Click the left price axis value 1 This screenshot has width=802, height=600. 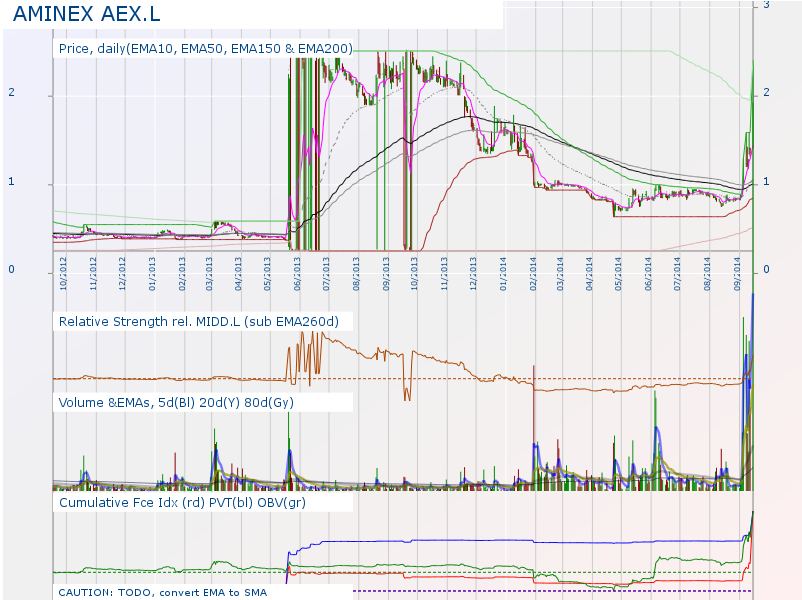[x=11, y=182]
